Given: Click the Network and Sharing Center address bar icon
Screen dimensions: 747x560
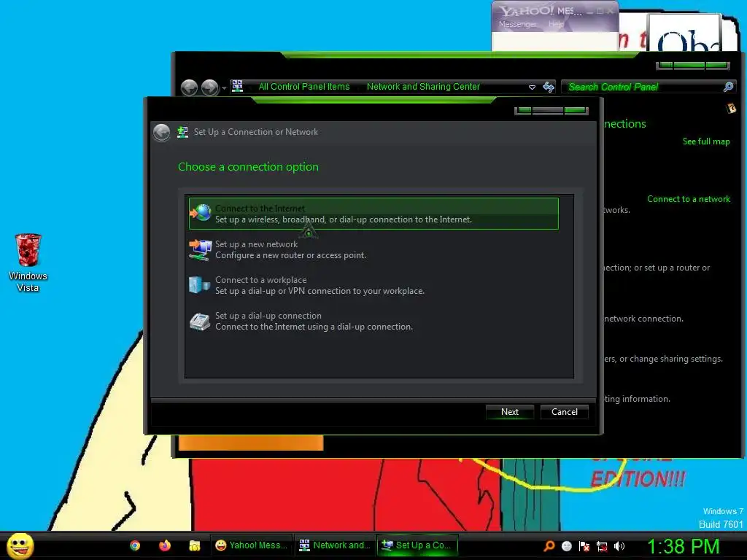Looking at the screenshot, I should coord(237,86).
